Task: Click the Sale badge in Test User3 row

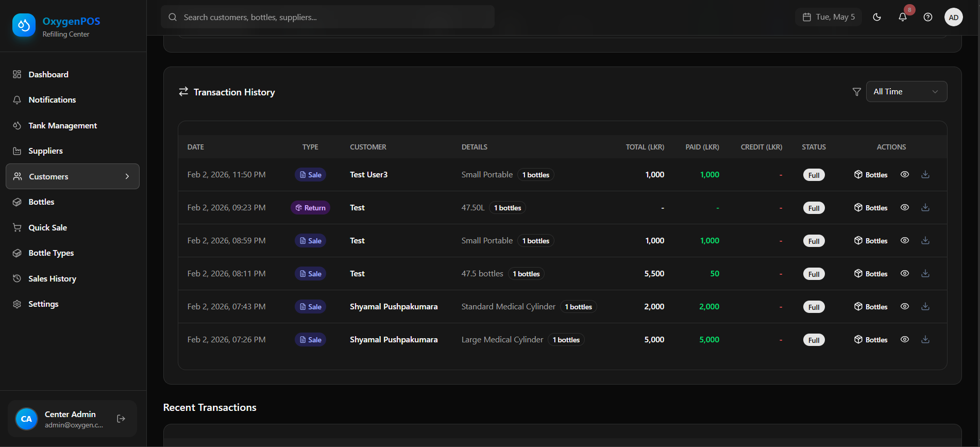Action: (x=310, y=175)
